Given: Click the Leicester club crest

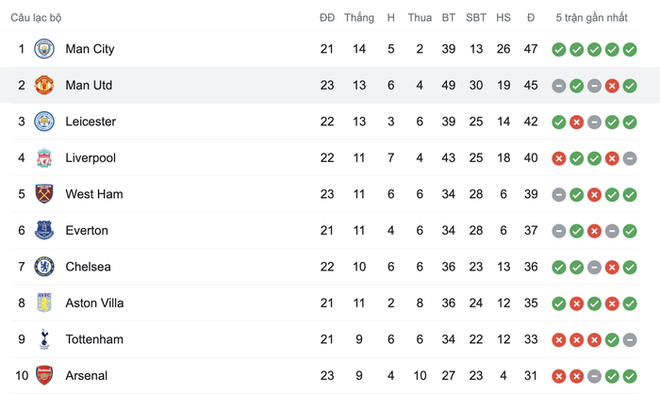Looking at the screenshot, I should coord(44,121).
